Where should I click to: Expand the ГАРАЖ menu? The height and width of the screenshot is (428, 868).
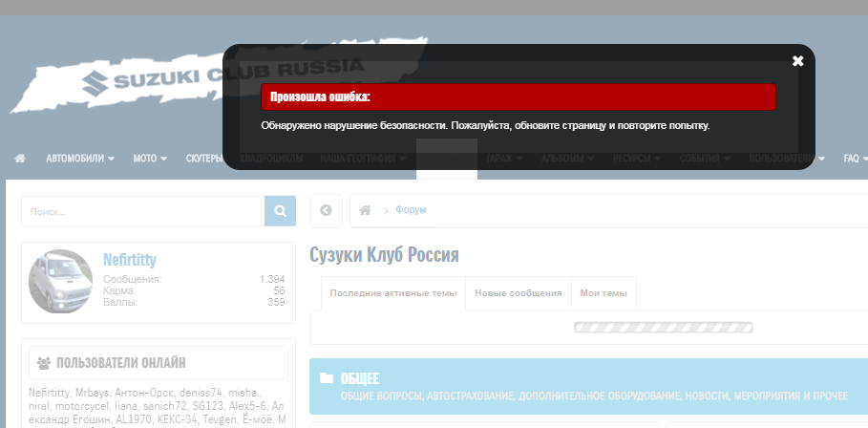504,159
